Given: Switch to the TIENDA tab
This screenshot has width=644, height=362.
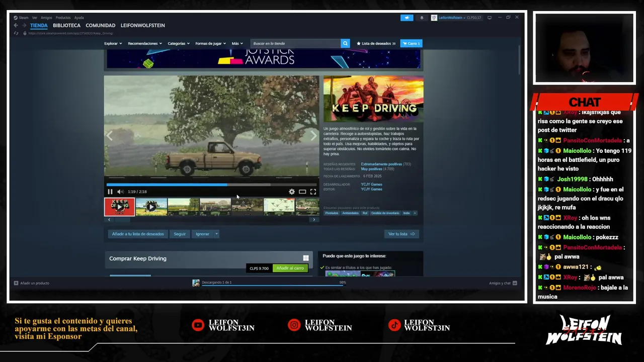Looking at the screenshot, I should [x=39, y=25].
